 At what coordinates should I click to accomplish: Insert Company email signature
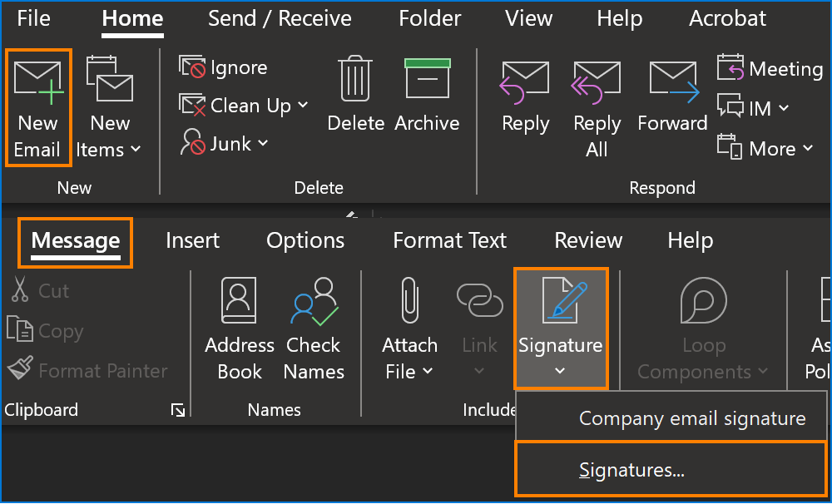coord(692,418)
